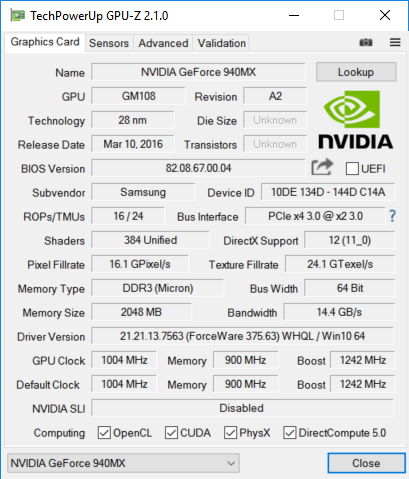This screenshot has width=409, height=479.
Task: Click the Driver Version text field
Action: click(242, 336)
